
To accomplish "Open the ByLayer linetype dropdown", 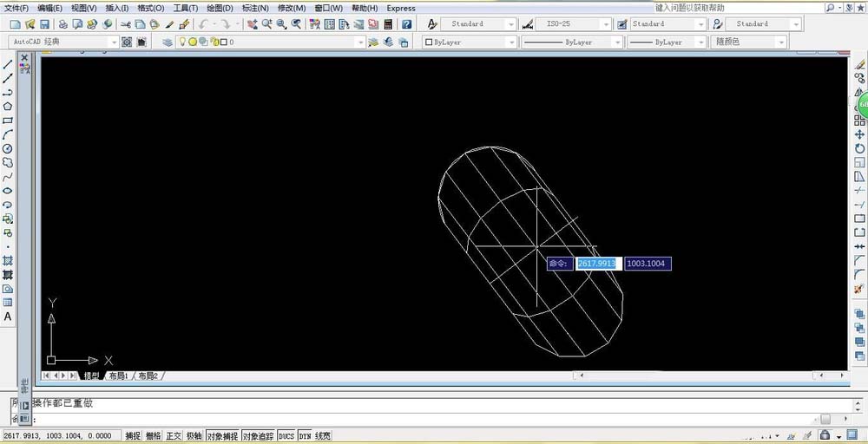I will [x=572, y=42].
